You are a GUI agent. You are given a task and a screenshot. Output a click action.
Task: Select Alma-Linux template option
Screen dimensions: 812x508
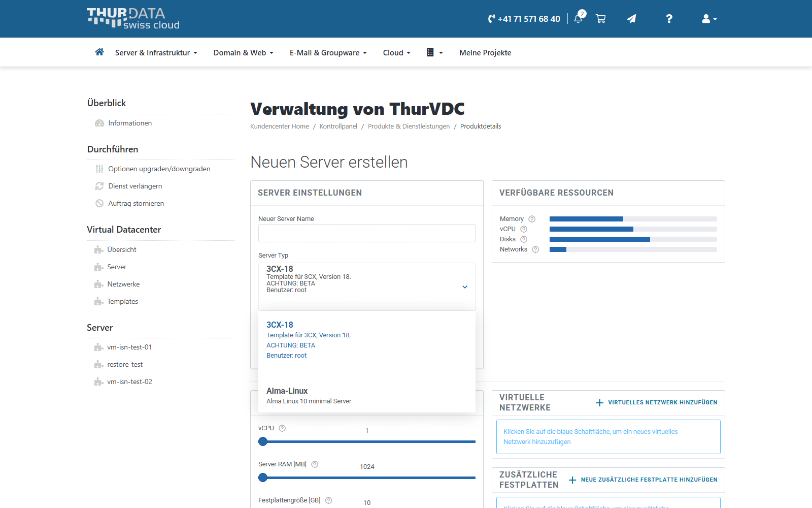[367, 396]
